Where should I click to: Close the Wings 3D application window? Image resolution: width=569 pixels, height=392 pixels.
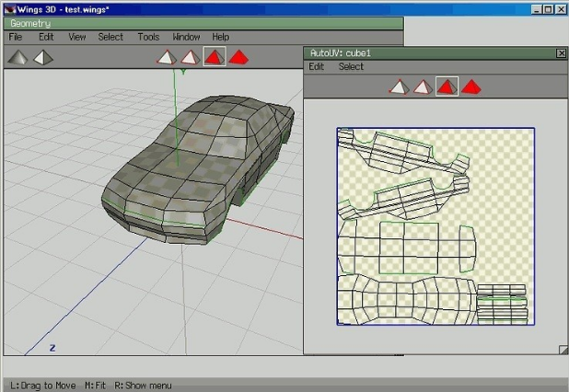point(560,9)
